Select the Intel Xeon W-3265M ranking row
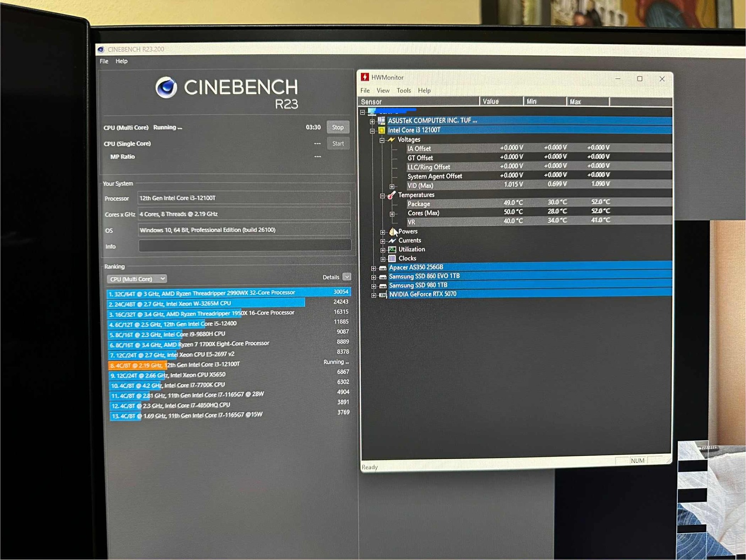 pyautogui.click(x=228, y=303)
